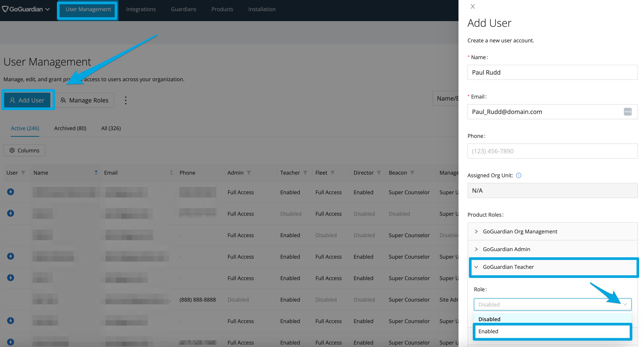The width and height of the screenshot is (644, 347).
Task: Click the Phone input field
Action: pyautogui.click(x=553, y=151)
